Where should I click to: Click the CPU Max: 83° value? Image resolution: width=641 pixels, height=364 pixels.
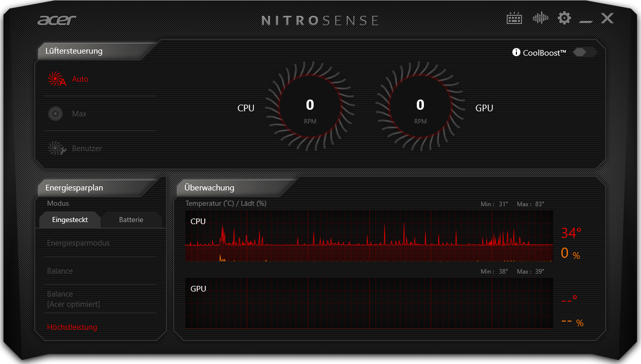531,204
